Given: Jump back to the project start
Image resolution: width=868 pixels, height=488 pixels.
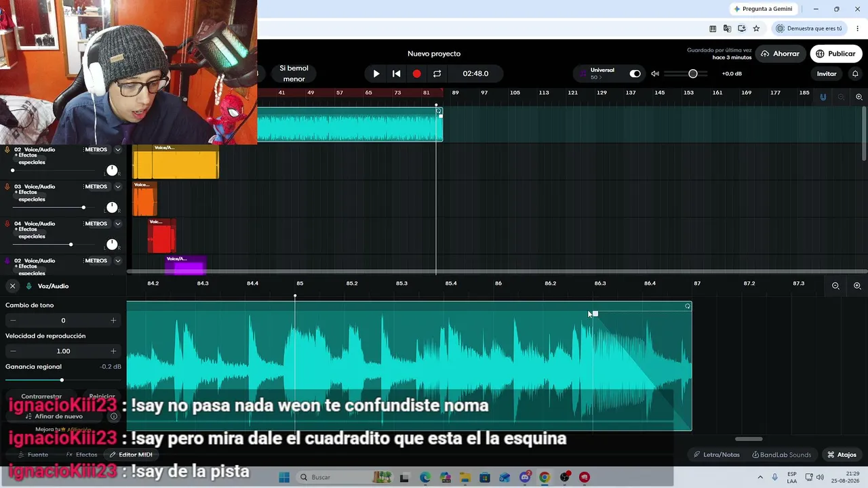Looking at the screenshot, I should (x=397, y=73).
